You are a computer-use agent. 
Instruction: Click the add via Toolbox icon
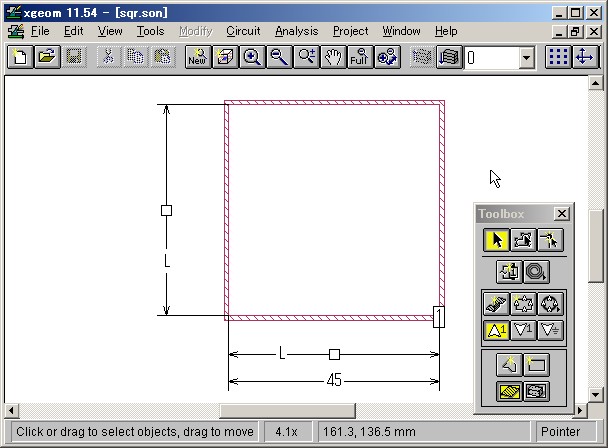point(496,303)
